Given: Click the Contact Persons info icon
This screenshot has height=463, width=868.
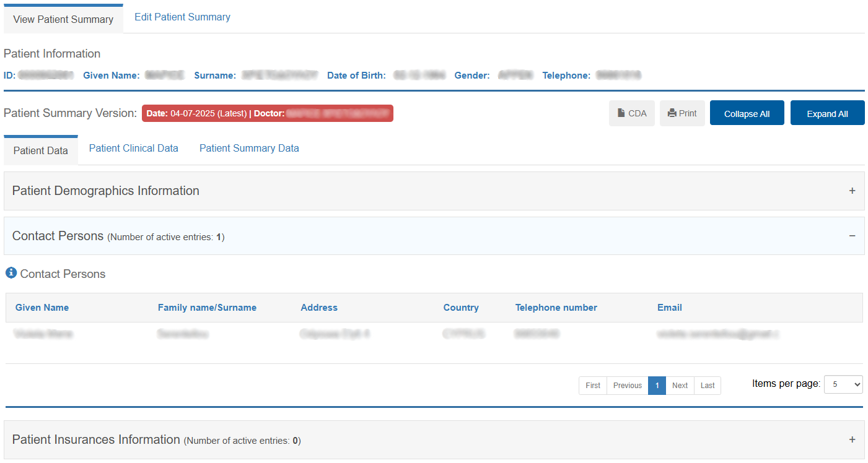Looking at the screenshot, I should click(11, 273).
